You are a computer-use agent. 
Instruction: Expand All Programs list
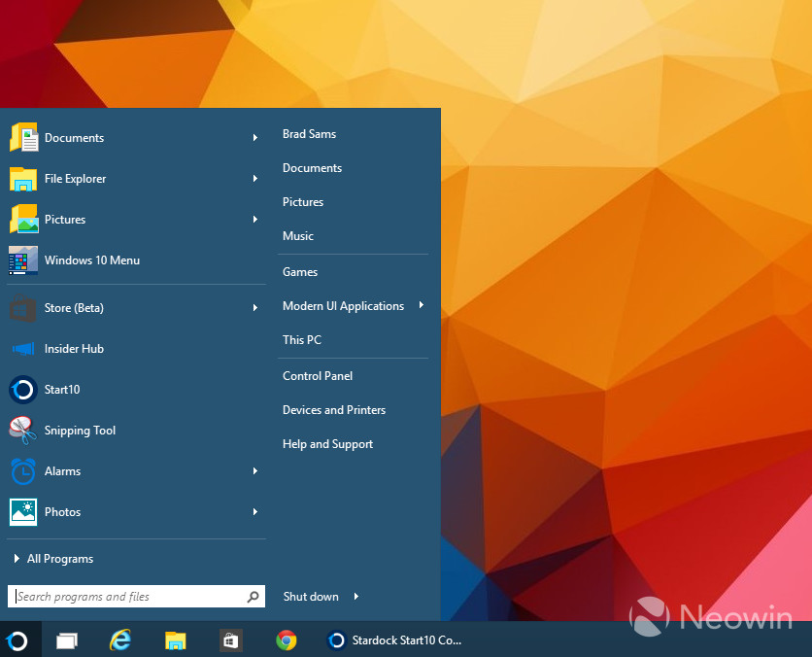click(x=53, y=559)
